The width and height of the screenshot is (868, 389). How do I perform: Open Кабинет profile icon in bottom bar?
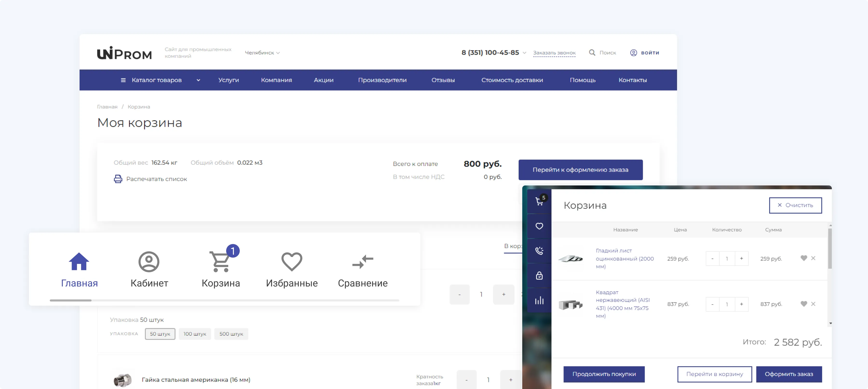click(149, 262)
